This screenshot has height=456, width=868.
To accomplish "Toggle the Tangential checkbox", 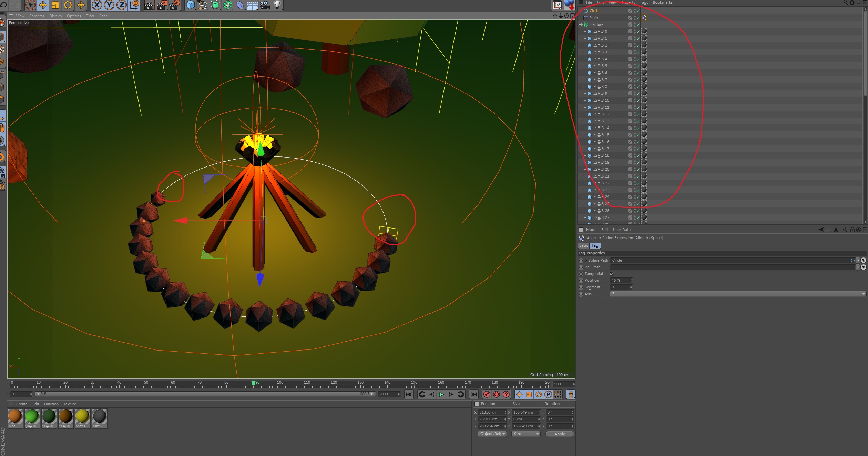I will tap(612, 274).
